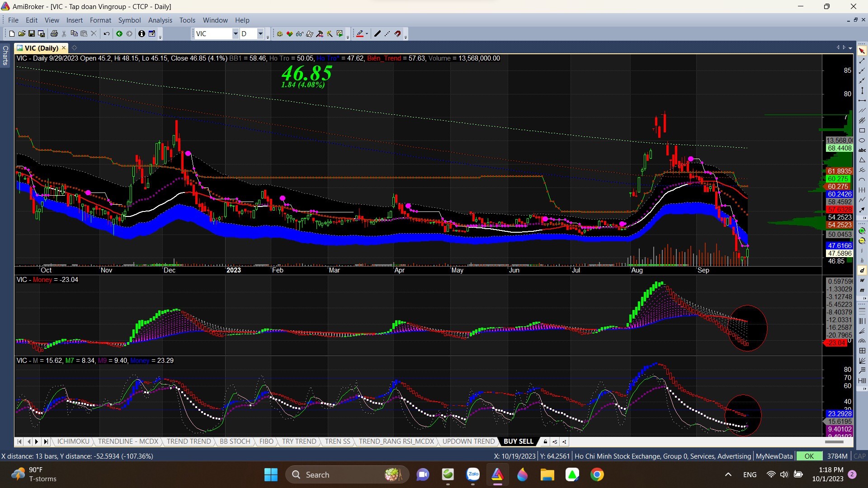Viewport: 868px width, 488px height.
Task: Pick the red line color swatch
Action: click(x=359, y=34)
